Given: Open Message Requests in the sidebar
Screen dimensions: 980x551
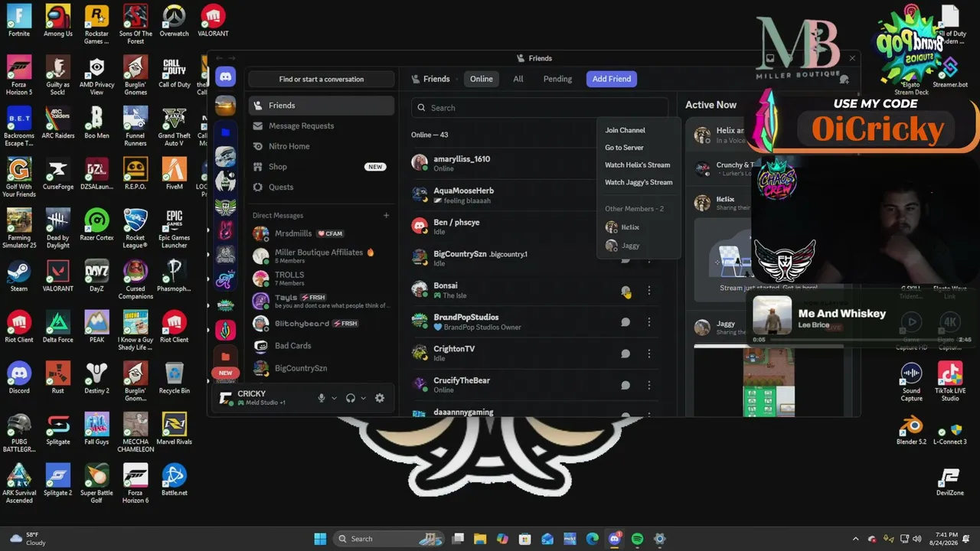Looking at the screenshot, I should tap(322, 126).
